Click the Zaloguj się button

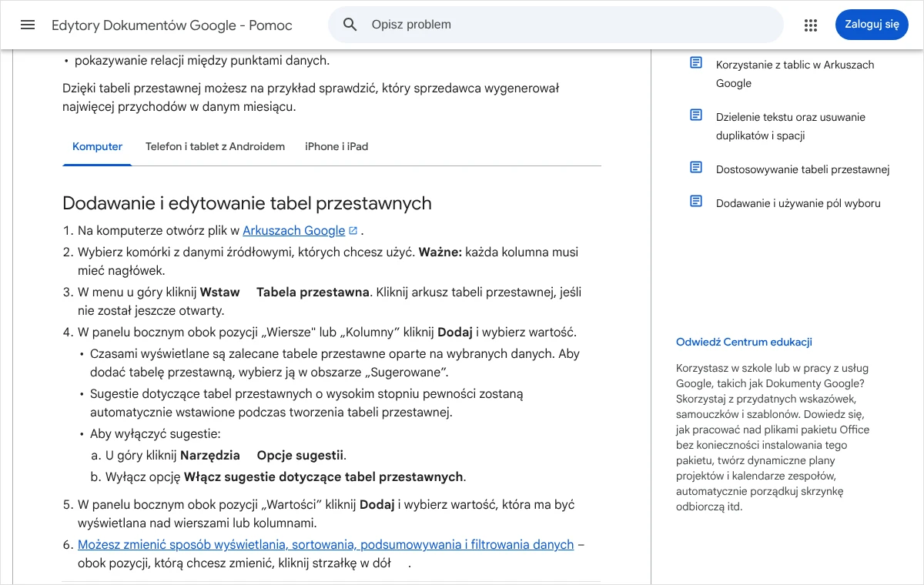pos(872,25)
